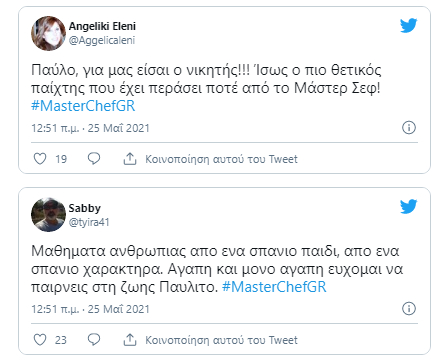Open #MasterChefGR hashtag in Sabby's tweet
The height and width of the screenshot is (361, 436).
pos(274,287)
